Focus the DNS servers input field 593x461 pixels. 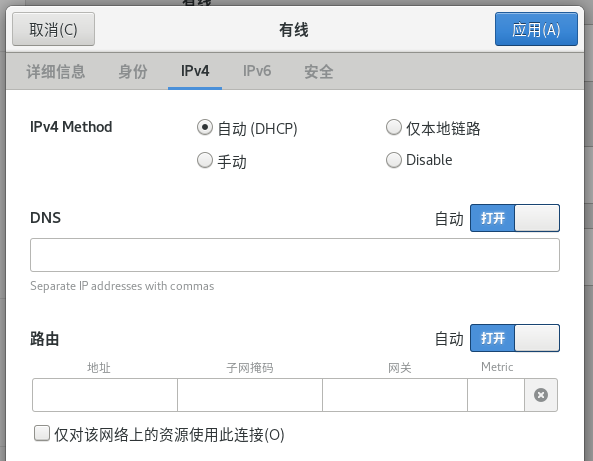(295, 255)
